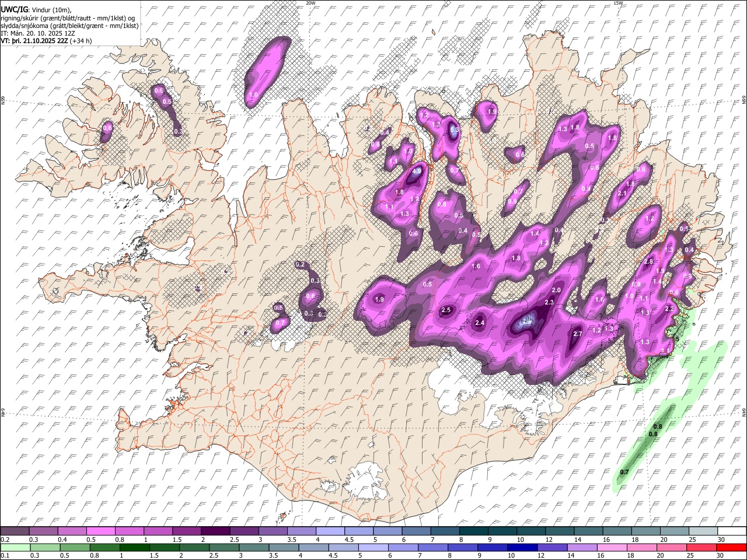Screen dimensions: 747x560
Task: Click the '2.8' precipitation value near the east coast
Action: click(x=648, y=262)
